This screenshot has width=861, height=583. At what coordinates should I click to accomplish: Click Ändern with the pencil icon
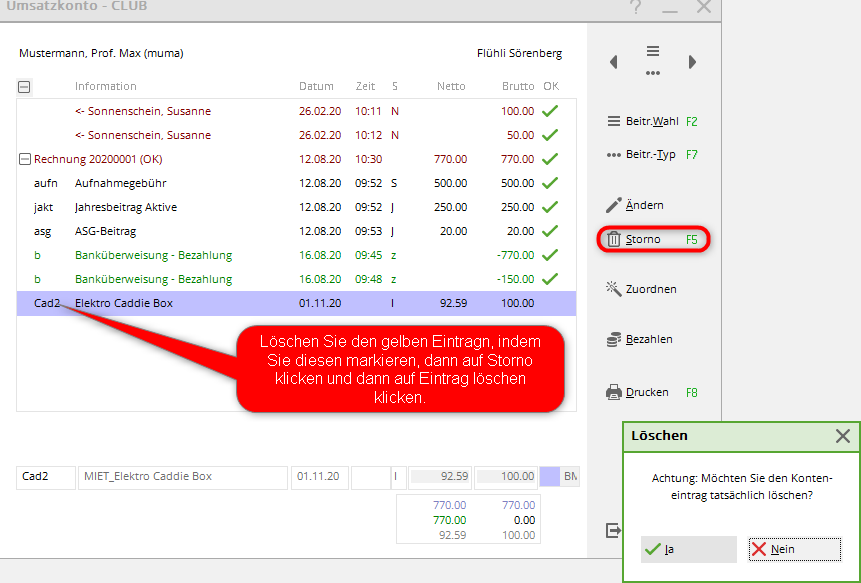pos(635,205)
